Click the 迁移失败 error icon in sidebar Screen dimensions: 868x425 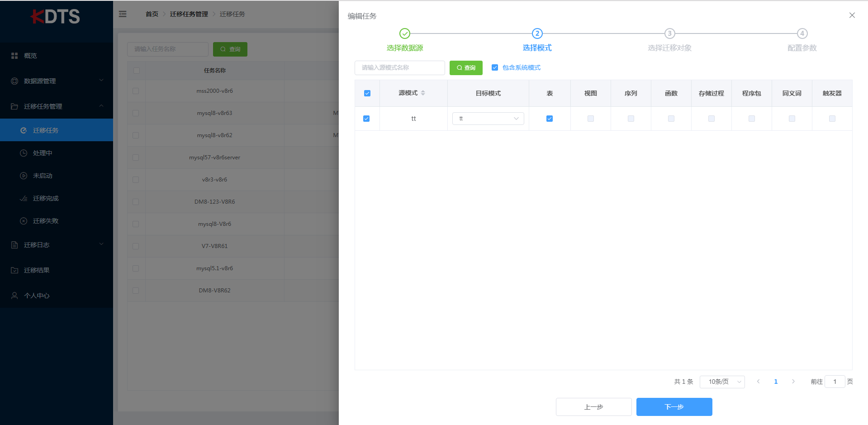(24, 221)
